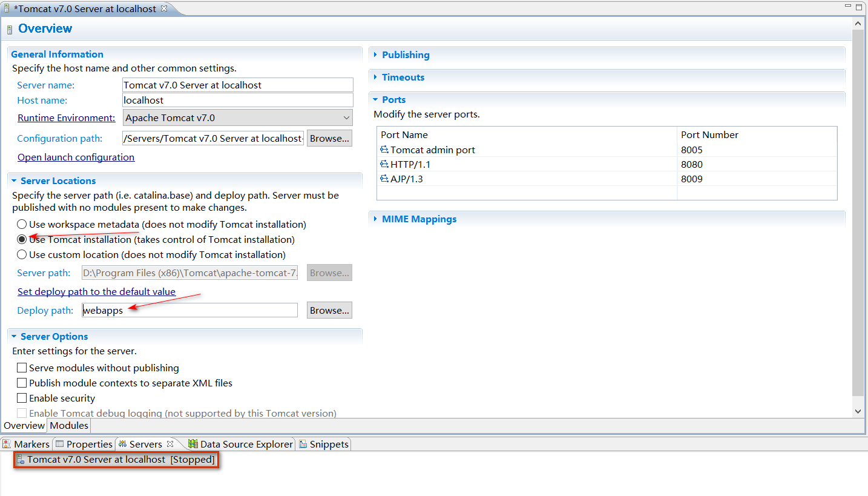
Task: Click the Markers tab icon
Action: tap(7, 444)
